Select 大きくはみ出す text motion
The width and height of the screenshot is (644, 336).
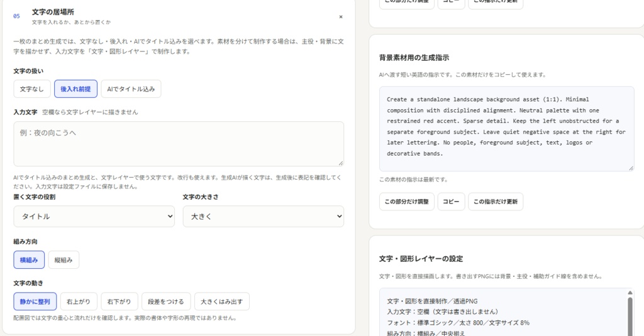coord(222,301)
